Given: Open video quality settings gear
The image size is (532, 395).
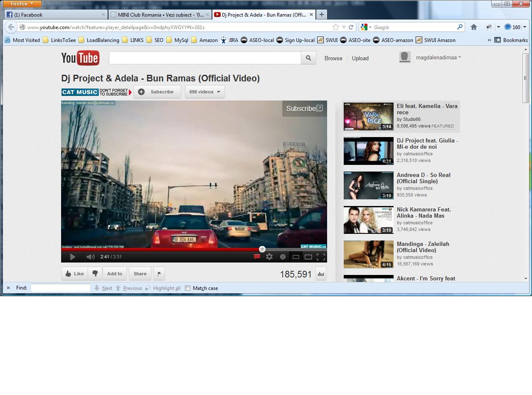Looking at the screenshot, I should pos(269,257).
